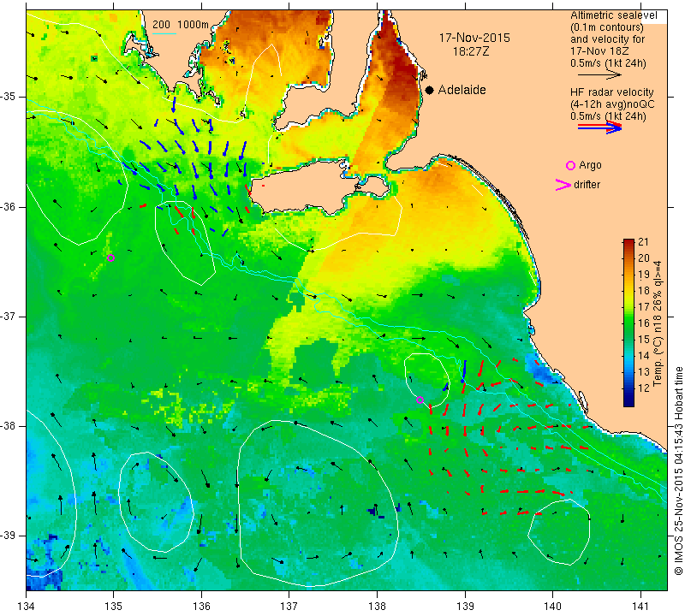Click the 'Altimetric sealevel' legend heading
This screenshot has height=616, width=685.
(613, 15)
